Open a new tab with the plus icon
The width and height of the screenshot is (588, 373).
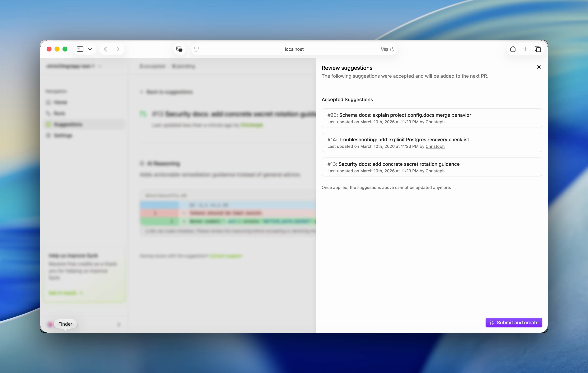(525, 49)
